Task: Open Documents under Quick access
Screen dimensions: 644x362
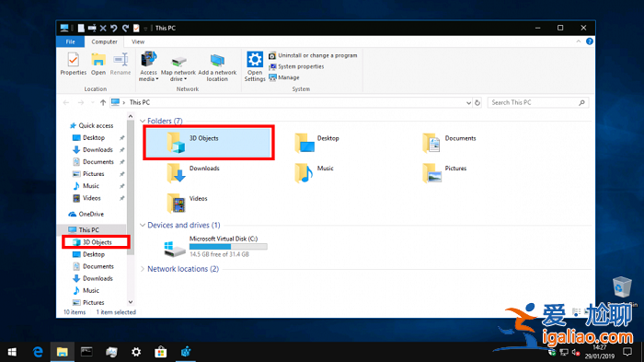Action: [x=93, y=162]
